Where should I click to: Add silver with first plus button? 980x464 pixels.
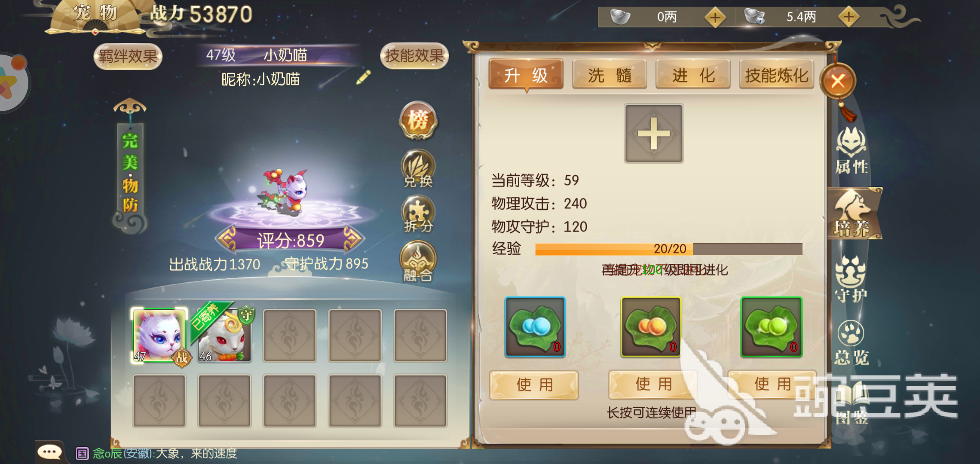[x=715, y=18]
